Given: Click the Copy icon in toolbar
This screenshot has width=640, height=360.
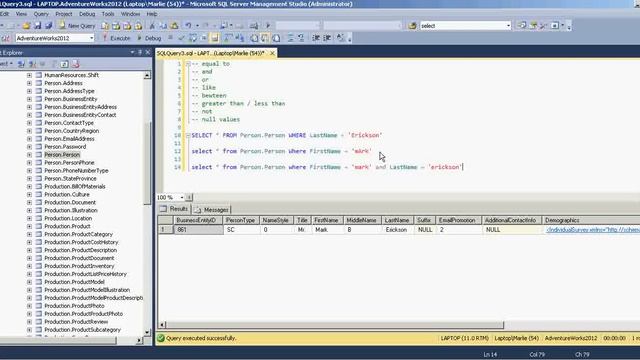Looking at the screenshot, I should pos(163,26).
